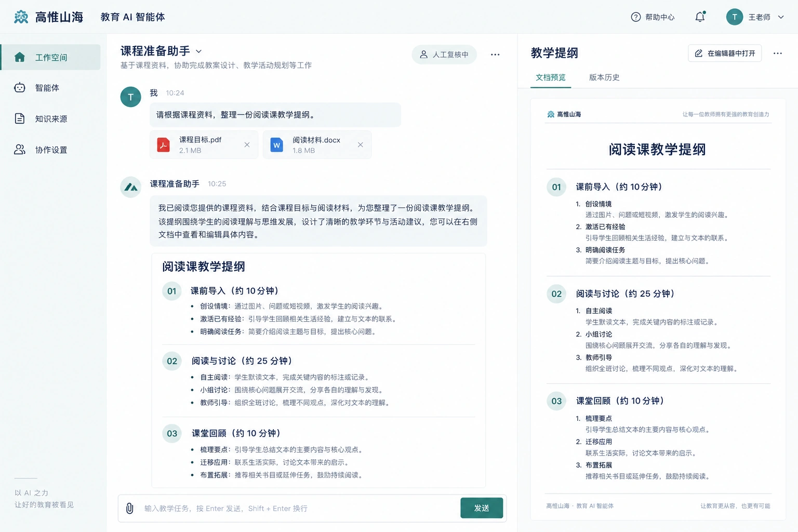Switch to the 版本历史 tab

click(x=604, y=77)
